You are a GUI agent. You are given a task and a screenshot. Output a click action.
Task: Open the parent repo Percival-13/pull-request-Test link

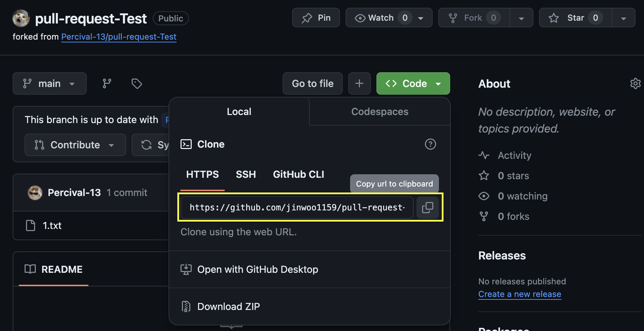pyautogui.click(x=119, y=37)
